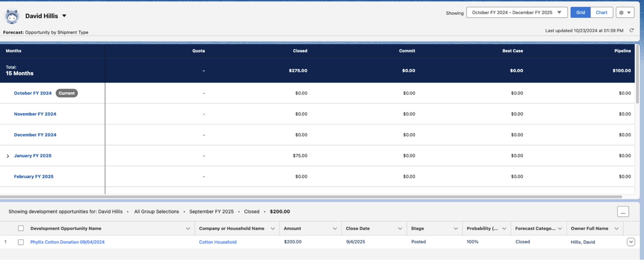Open the David Hillis user dropdown arrow
This screenshot has width=644, height=261.
coord(64,16)
